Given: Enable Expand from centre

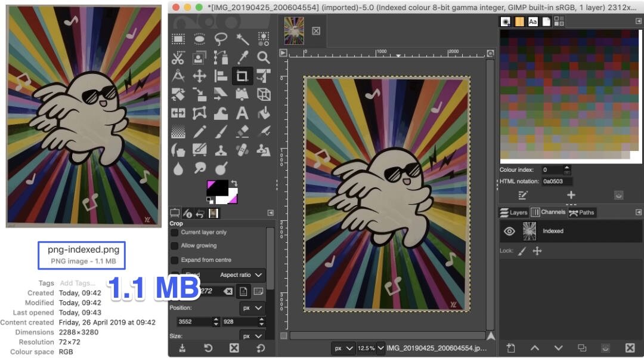Looking at the screenshot, I should click(x=175, y=260).
